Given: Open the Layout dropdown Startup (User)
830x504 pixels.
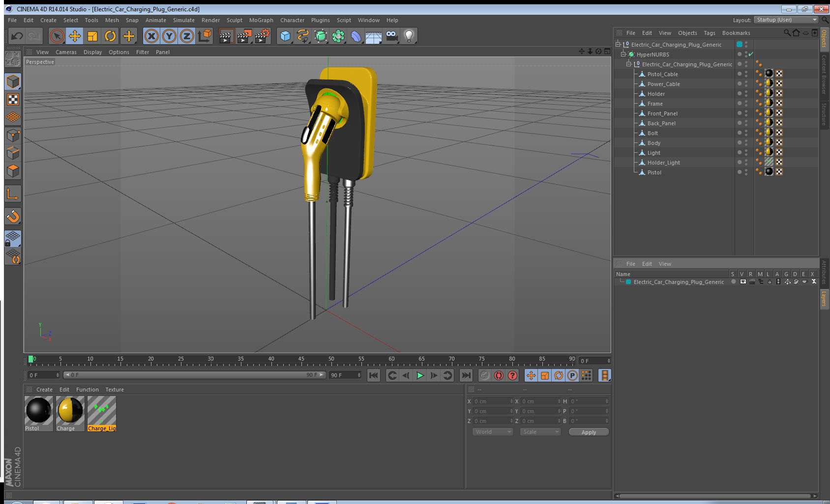Looking at the screenshot, I should [786, 20].
